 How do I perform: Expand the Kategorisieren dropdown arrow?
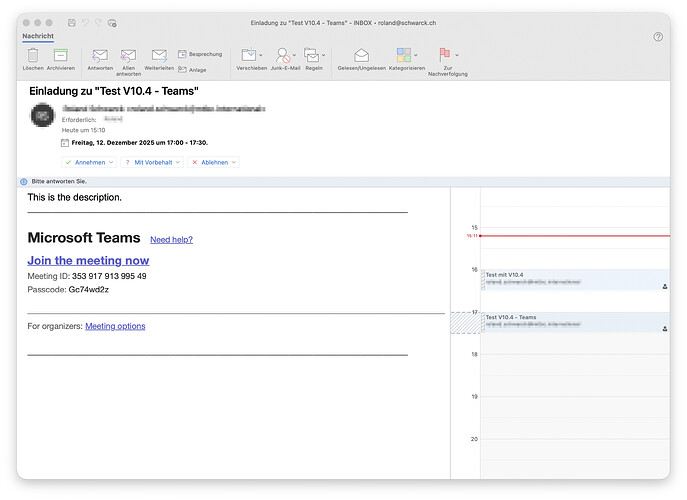click(x=415, y=55)
